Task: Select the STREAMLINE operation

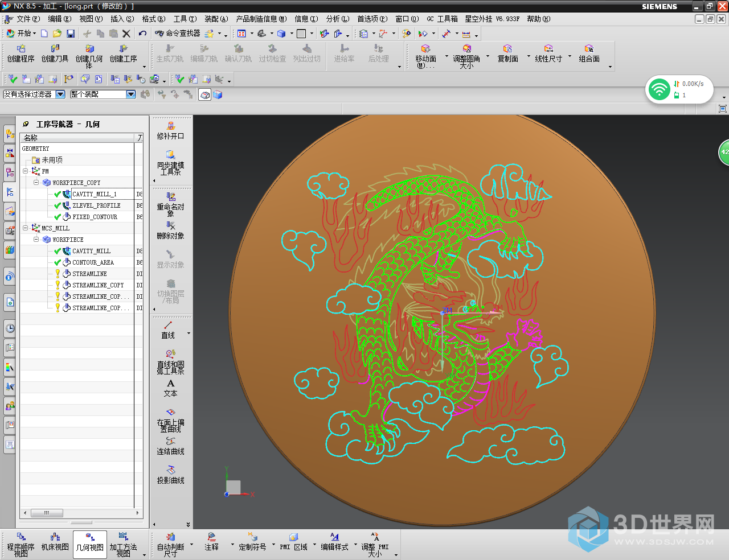Action: click(x=89, y=274)
